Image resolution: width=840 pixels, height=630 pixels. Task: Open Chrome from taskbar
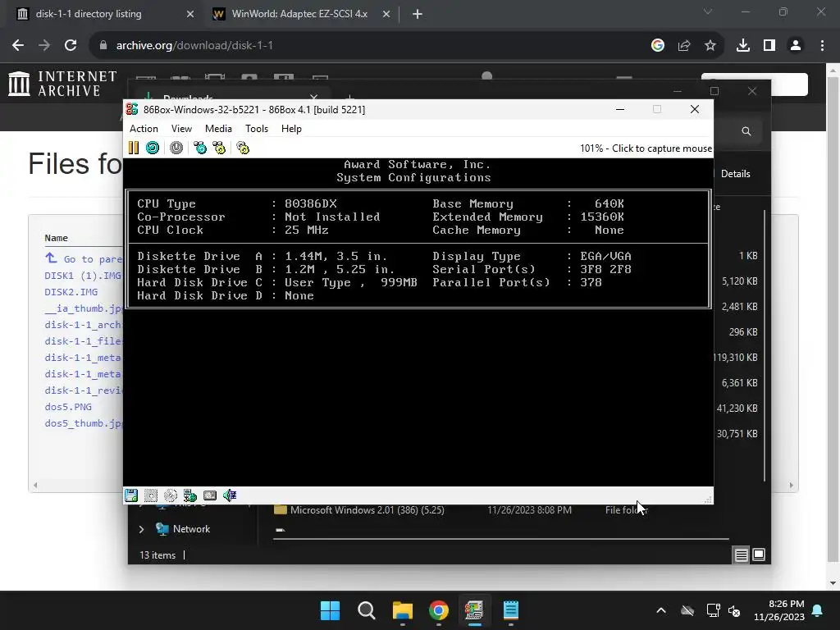pyautogui.click(x=438, y=610)
